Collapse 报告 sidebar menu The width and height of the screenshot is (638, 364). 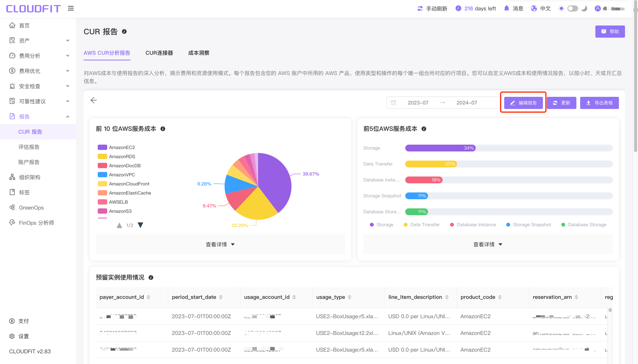[x=38, y=117]
